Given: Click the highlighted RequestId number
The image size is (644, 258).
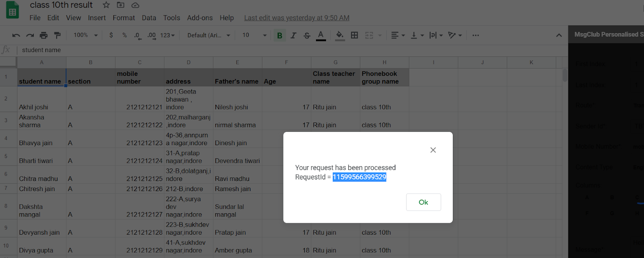Looking at the screenshot, I should (359, 177).
